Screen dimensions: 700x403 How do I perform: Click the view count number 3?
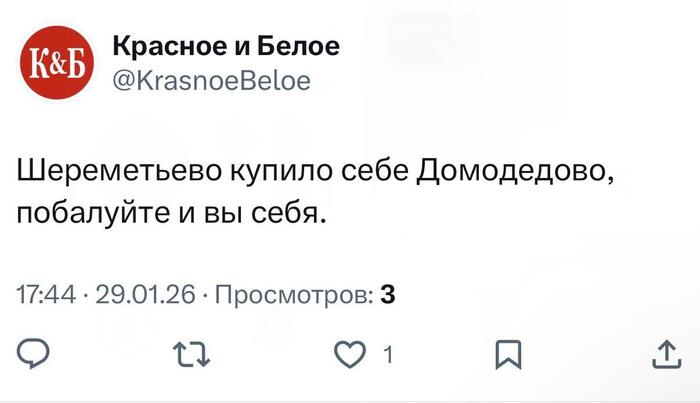[x=390, y=295]
